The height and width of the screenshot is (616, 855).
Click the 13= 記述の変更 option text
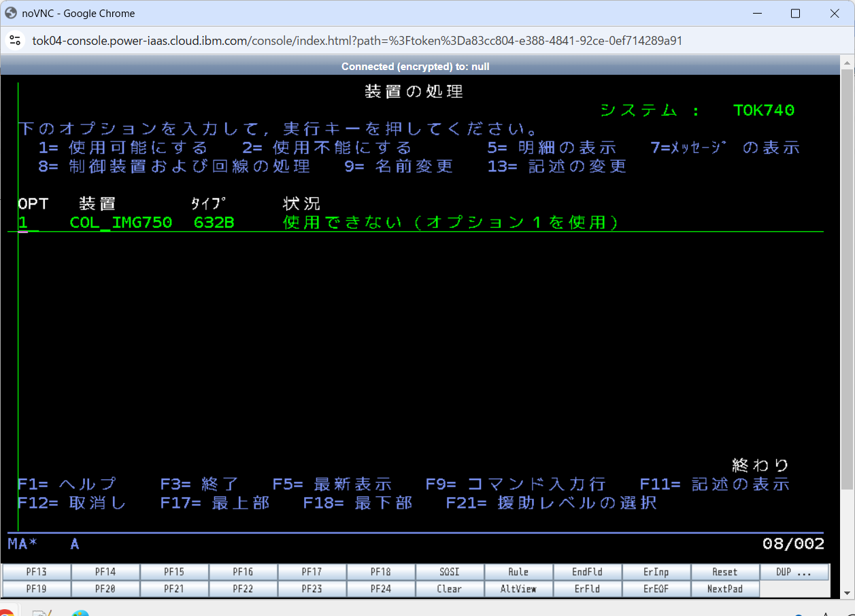coord(557,167)
